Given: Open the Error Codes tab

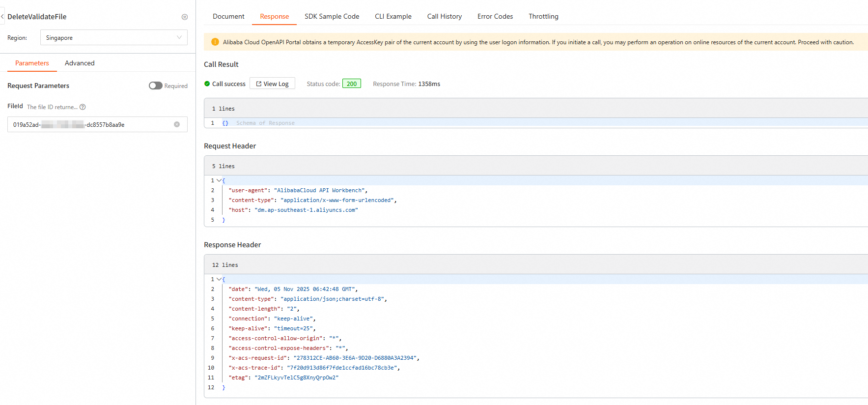Looking at the screenshot, I should [x=495, y=16].
